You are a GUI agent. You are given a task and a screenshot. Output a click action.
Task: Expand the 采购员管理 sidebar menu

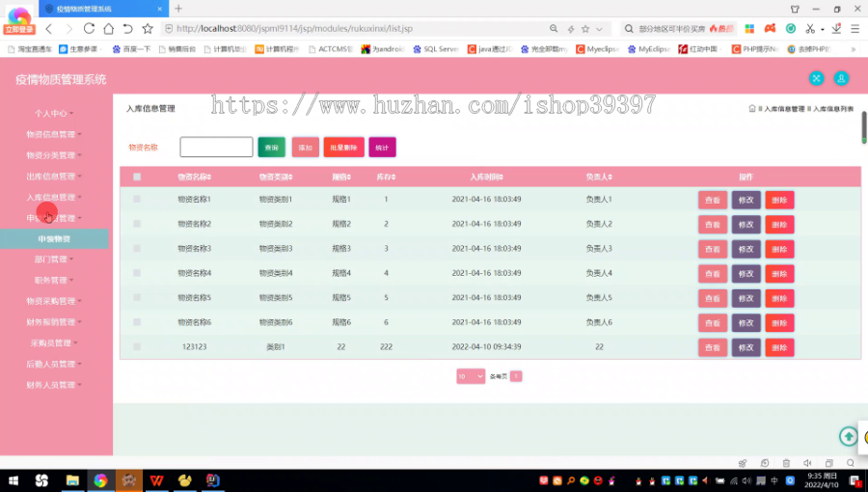click(54, 343)
